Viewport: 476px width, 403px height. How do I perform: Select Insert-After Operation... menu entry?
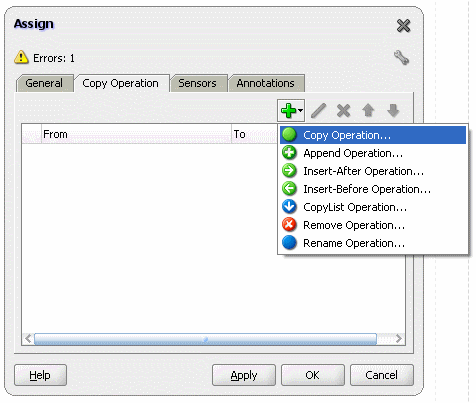coord(373,171)
